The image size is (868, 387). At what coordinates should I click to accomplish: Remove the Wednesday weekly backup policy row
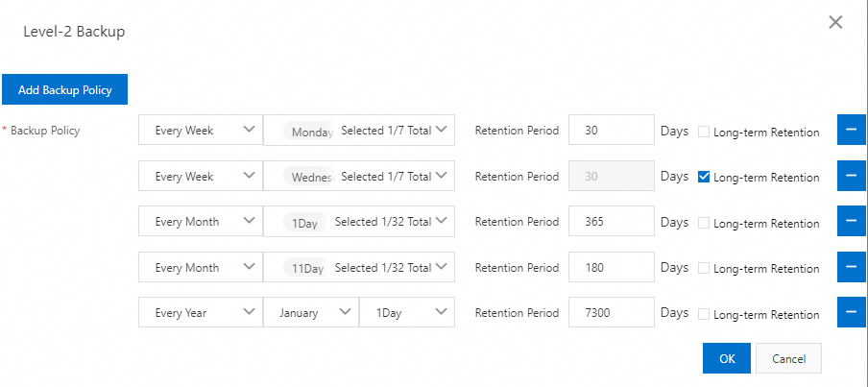852,176
